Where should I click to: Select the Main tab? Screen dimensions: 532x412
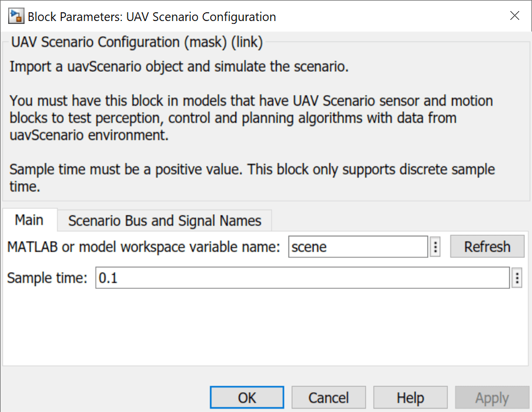click(29, 220)
